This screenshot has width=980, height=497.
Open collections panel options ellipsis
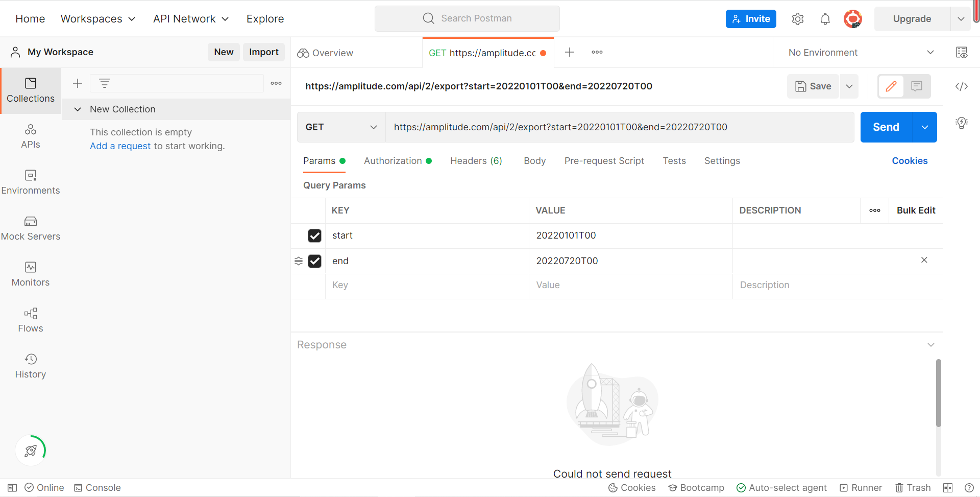tap(276, 83)
